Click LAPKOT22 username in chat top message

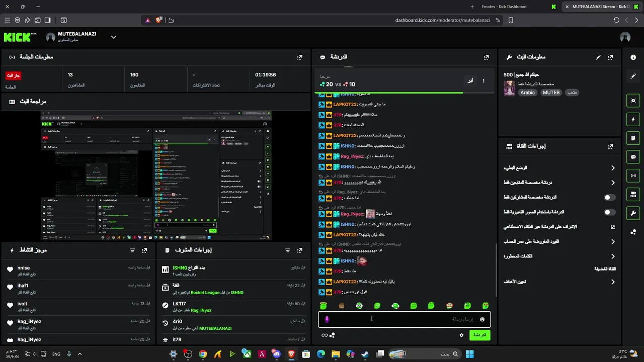pyautogui.click(x=345, y=104)
